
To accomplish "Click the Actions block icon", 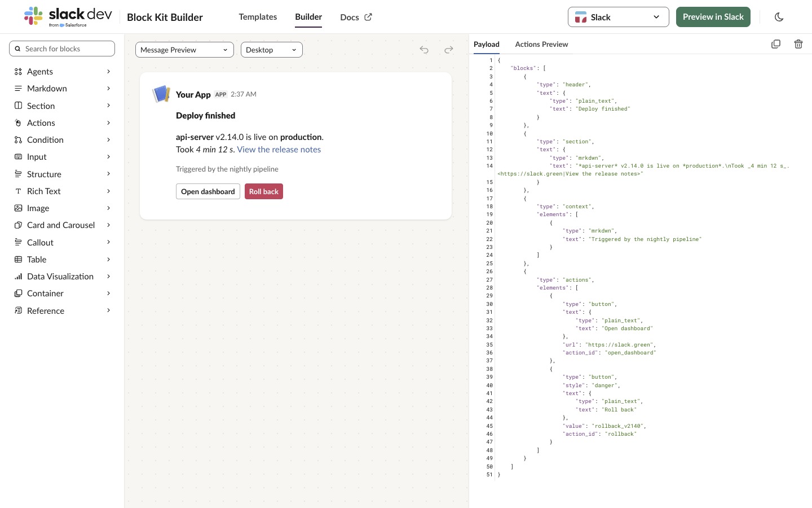I will coord(18,123).
